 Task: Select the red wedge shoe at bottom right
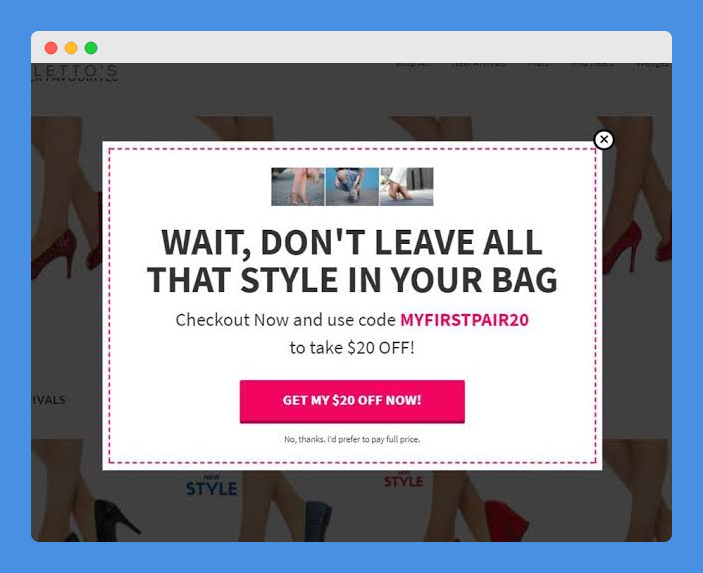coord(502,521)
